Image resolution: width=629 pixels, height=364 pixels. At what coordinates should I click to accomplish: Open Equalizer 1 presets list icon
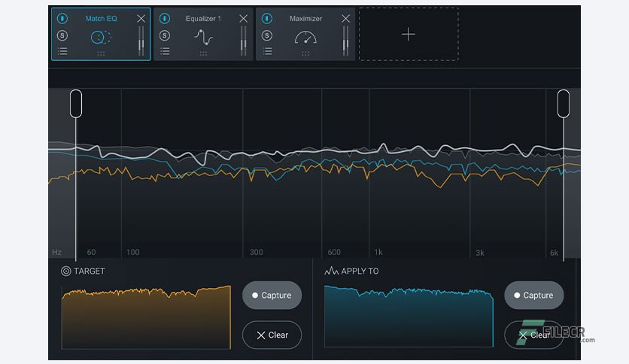click(x=165, y=51)
